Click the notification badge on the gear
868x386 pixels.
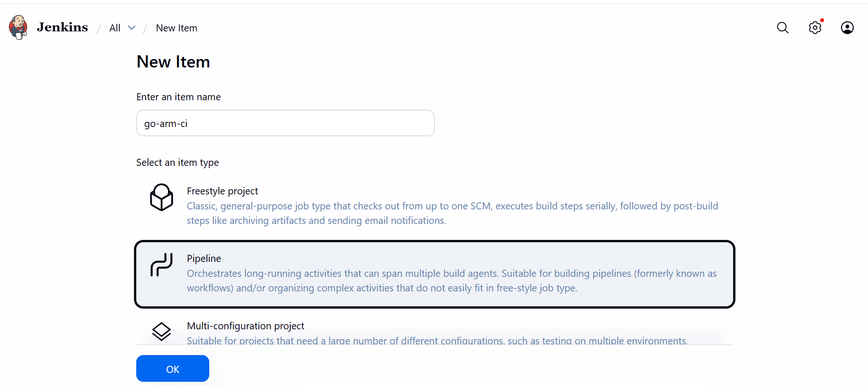click(822, 20)
